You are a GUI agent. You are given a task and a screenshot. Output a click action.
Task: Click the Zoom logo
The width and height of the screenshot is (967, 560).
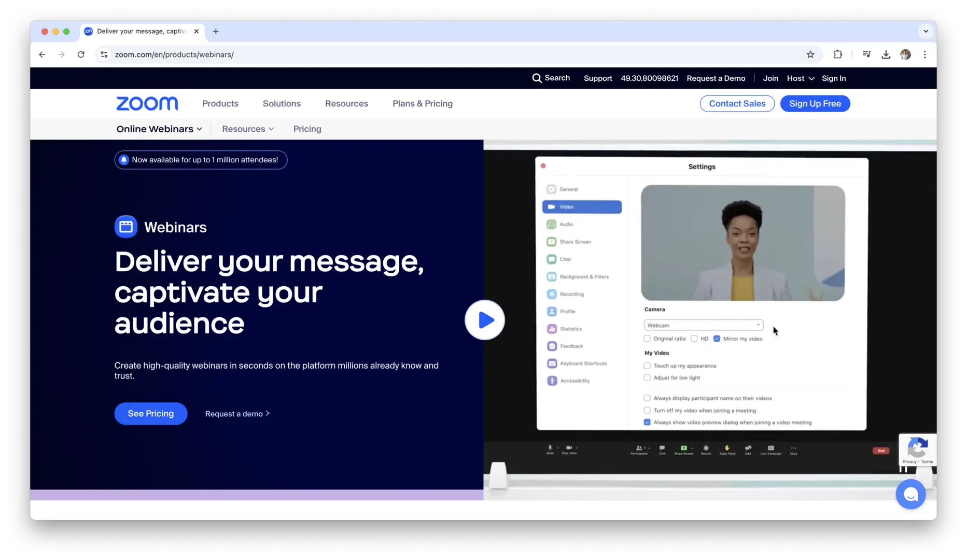click(x=147, y=104)
